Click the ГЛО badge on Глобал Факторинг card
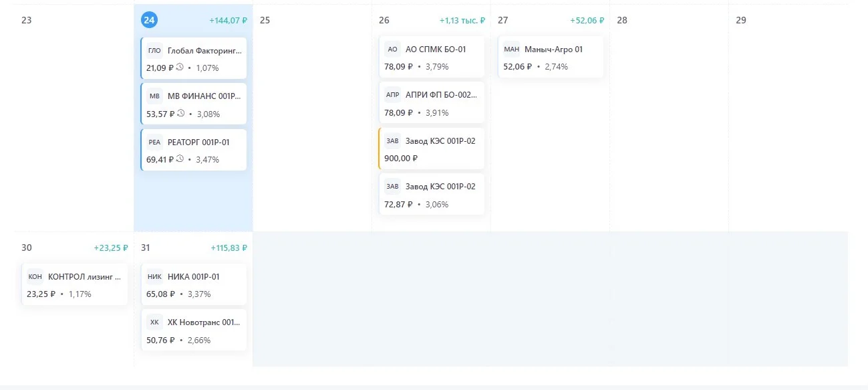868x390 pixels. (x=154, y=50)
